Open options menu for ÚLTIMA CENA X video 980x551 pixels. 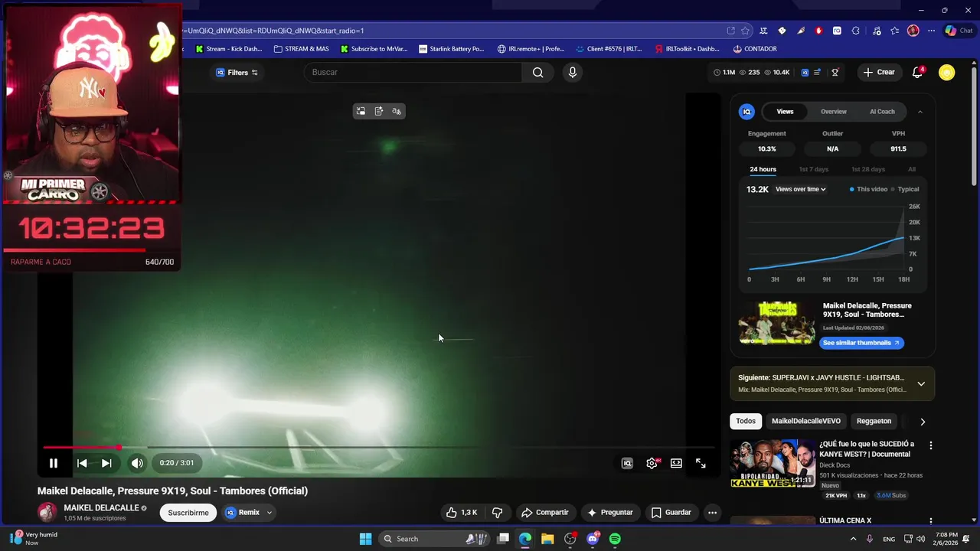[931, 521]
